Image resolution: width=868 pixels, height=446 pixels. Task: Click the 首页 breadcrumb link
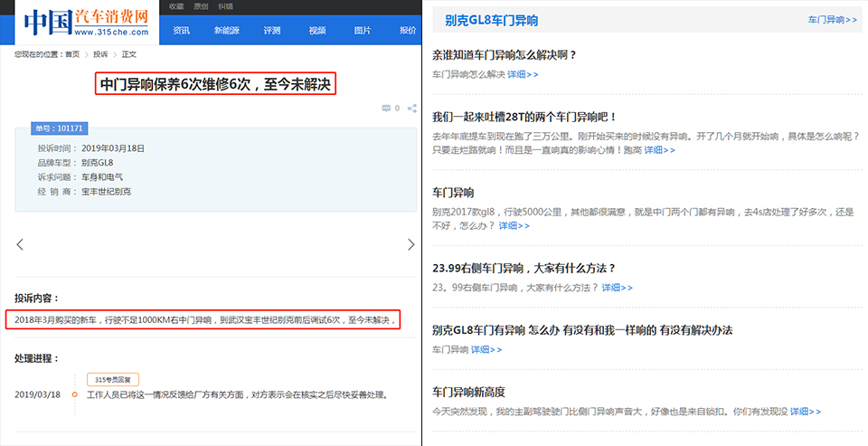[72, 54]
